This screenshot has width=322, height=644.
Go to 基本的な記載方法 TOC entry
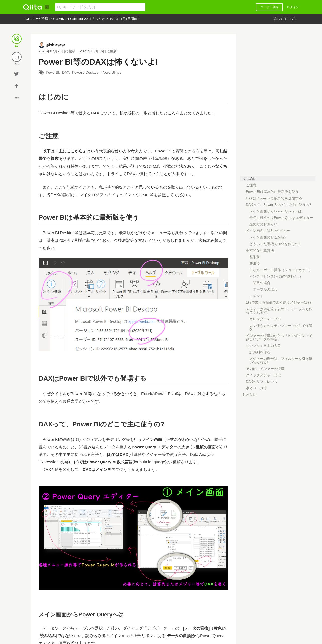[x=260, y=250]
